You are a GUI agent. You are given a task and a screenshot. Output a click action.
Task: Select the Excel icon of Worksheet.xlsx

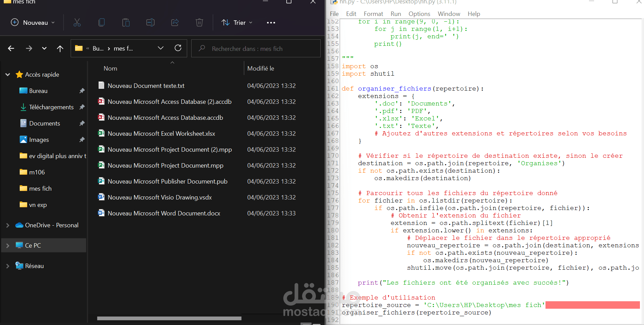(x=101, y=133)
